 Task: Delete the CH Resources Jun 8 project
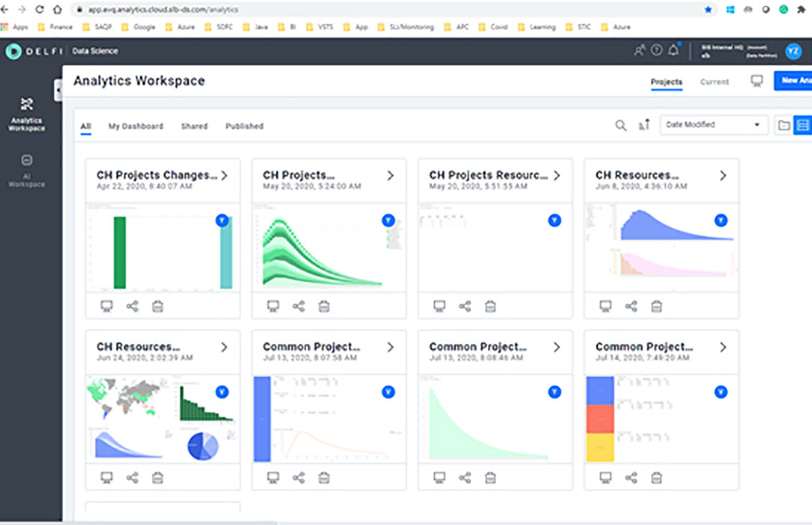(x=656, y=306)
